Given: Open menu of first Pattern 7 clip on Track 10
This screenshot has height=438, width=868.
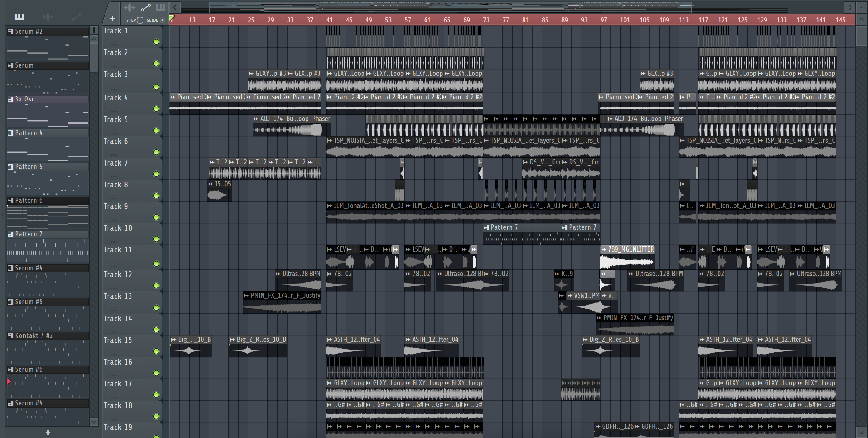Looking at the screenshot, I should point(486,228).
